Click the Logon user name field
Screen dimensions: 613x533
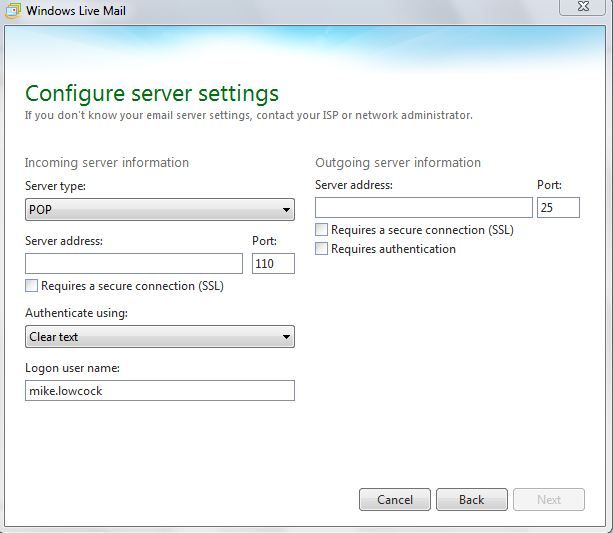coord(160,391)
